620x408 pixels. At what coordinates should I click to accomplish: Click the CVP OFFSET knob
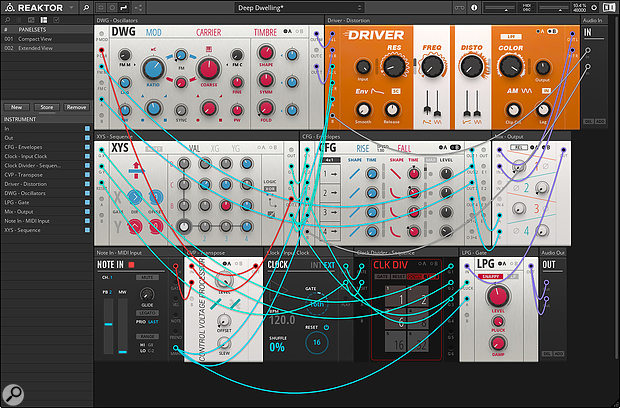coord(224,321)
